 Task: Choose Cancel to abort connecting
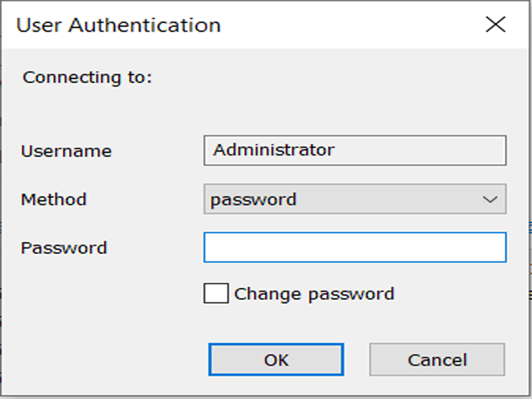click(x=437, y=360)
